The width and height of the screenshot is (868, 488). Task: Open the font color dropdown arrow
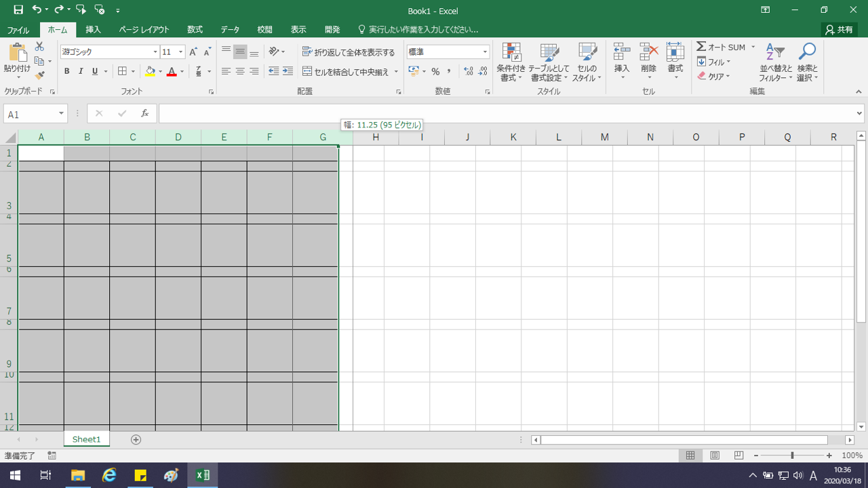[x=182, y=71]
